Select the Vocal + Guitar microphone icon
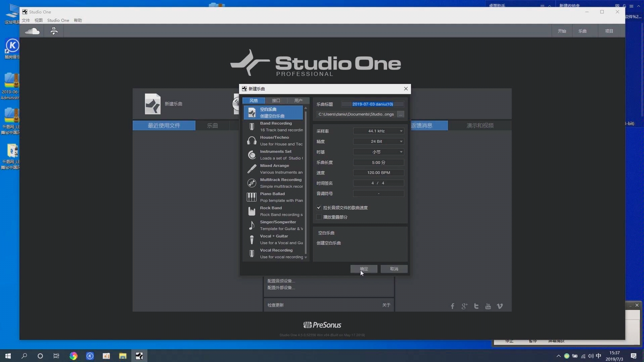The width and height of the screenshot is (644, 362). point(252,239)
